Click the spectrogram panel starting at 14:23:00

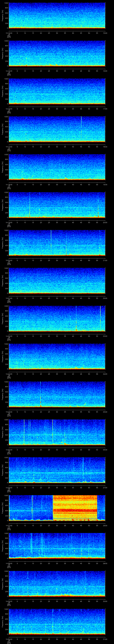click(x=57, y=357)
